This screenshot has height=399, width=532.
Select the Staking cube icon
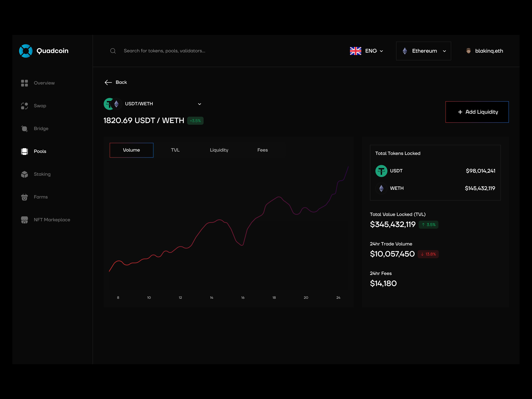pos(24,174)
